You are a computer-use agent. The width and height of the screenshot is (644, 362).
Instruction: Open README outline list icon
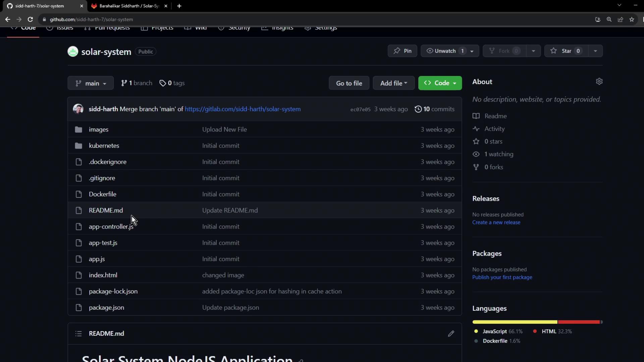78,334
